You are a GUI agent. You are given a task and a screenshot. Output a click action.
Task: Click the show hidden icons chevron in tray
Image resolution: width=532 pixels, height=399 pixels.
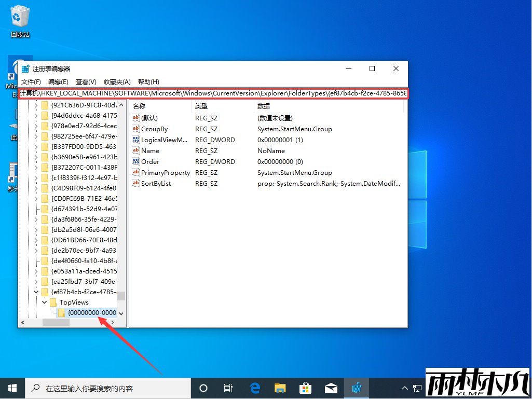[404, 388]
